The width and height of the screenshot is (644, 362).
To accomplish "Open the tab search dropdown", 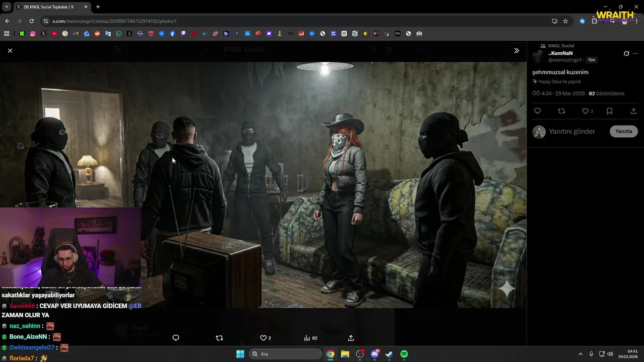I will click(x=6, y=7).
